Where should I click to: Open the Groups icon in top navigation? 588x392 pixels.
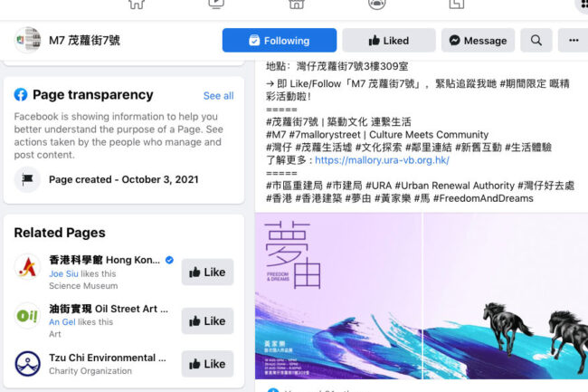coord(377,5)
